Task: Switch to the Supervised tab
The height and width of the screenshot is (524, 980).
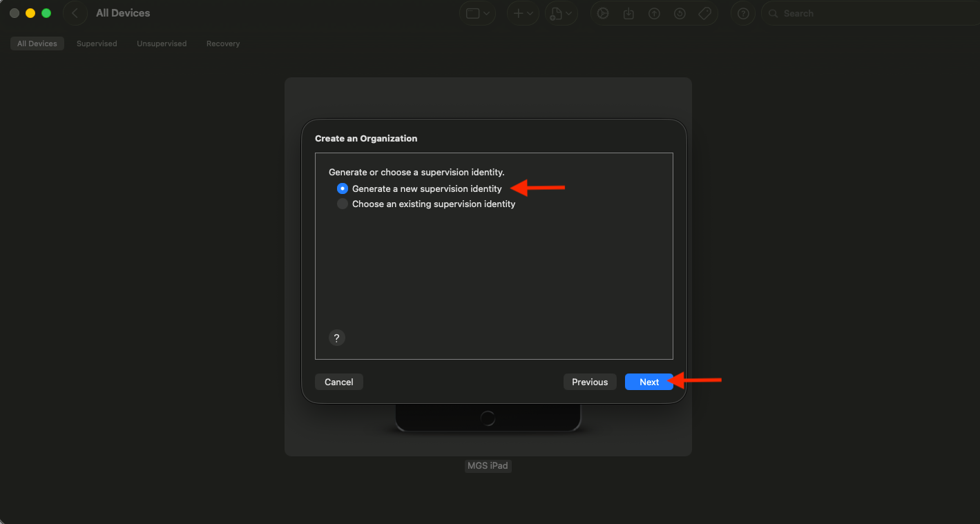Action: (x=97, y=43)
